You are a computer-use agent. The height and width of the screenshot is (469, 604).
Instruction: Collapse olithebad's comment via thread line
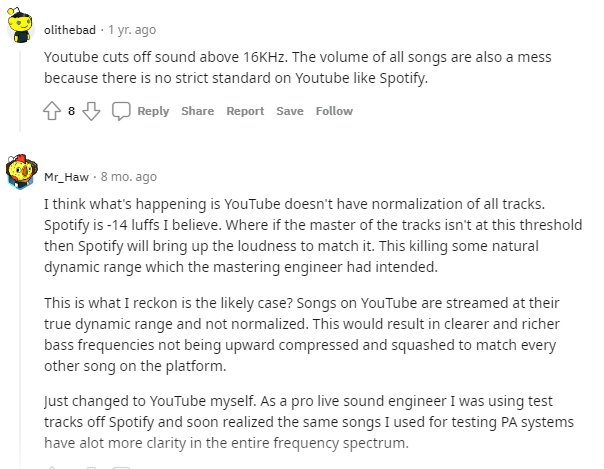click(20, 90)
